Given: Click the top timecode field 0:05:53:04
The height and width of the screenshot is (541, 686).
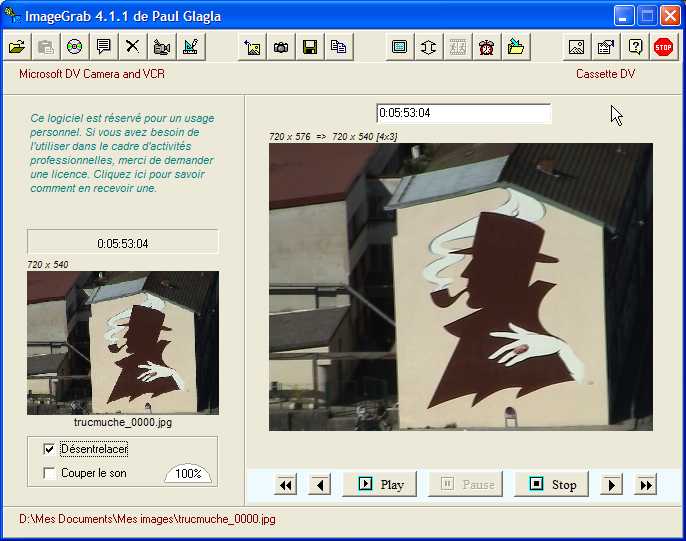Looking at the screenshot, I should 464,113.
